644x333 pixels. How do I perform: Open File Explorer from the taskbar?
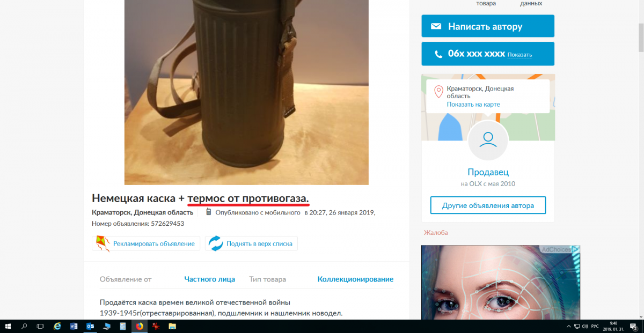click(x=172, y=325)
